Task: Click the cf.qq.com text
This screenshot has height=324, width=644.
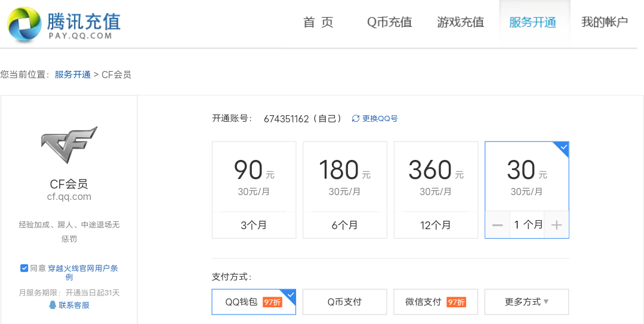Action: [69, 197]
